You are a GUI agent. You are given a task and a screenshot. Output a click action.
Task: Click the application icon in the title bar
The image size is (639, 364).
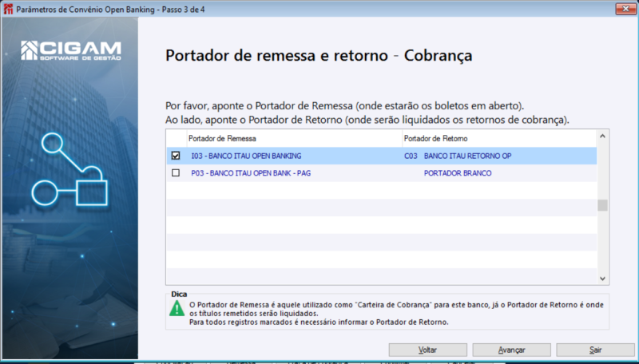pyautogui.click(x=8, y=9)
